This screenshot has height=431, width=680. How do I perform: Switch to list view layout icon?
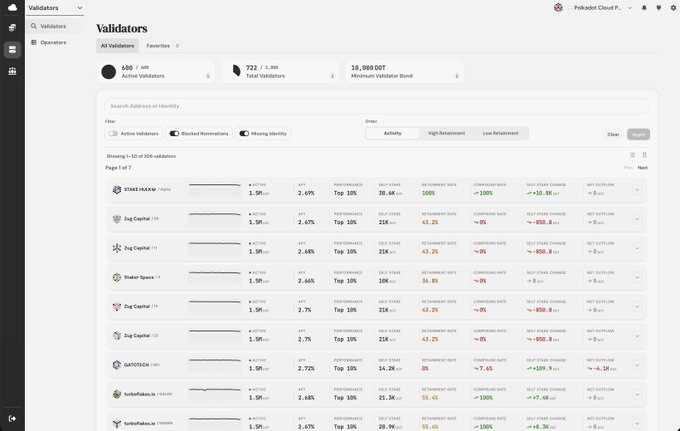tap(633, 155)
